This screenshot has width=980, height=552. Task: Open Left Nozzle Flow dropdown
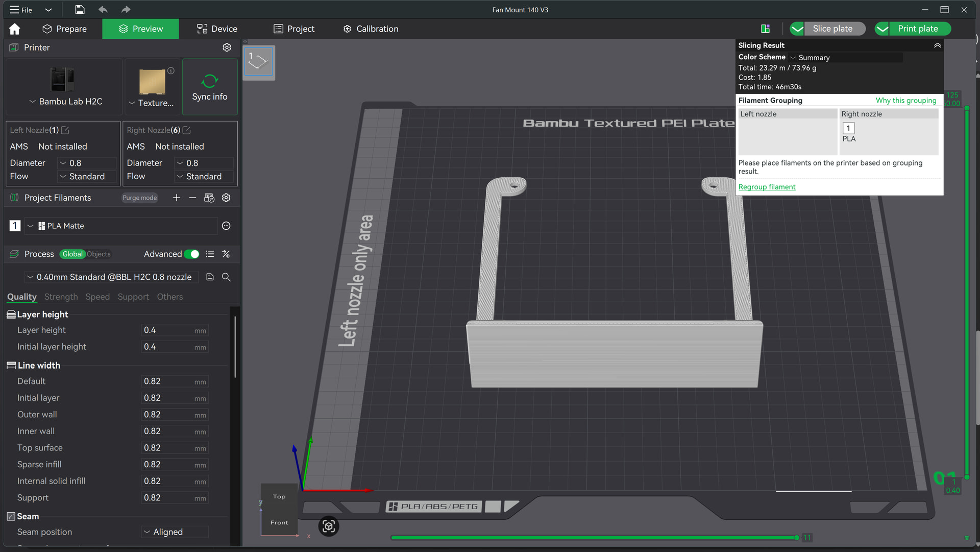pos(87,176)
